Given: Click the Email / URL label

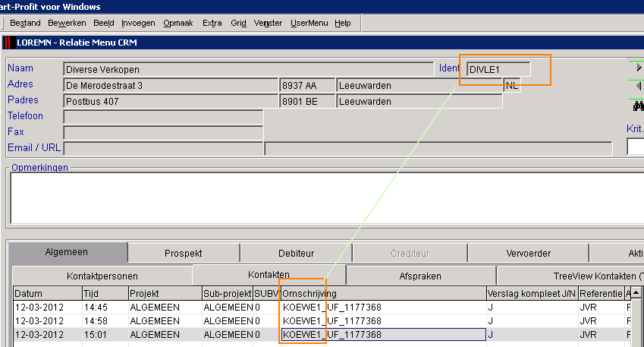Looking at the screenshot, I should (x=34, y=147).
